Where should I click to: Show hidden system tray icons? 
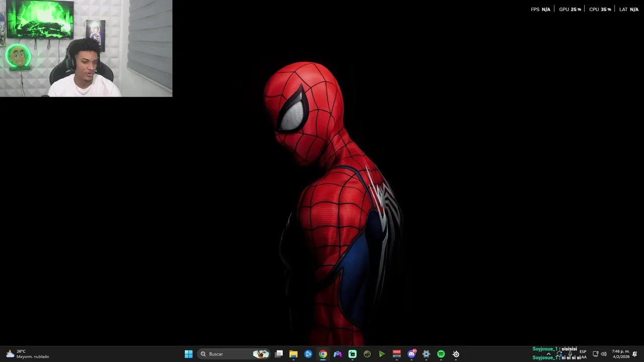(x=548, y=354)
